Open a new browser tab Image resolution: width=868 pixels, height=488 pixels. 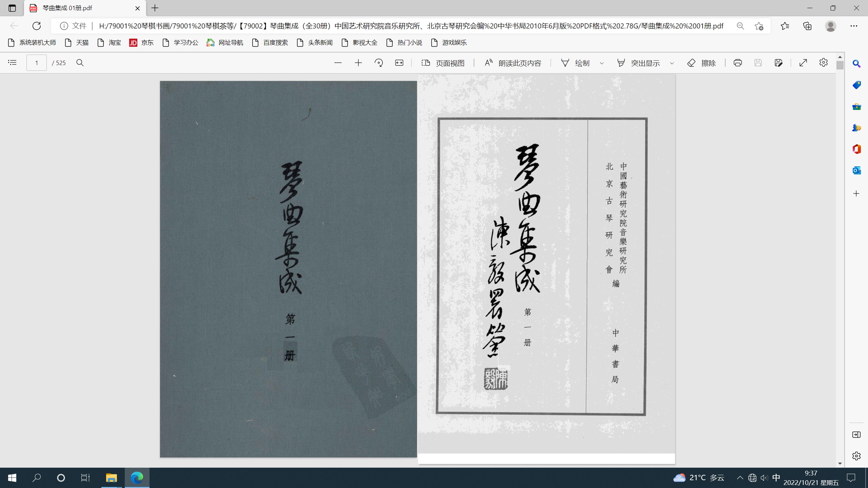(x=155, y=8)
